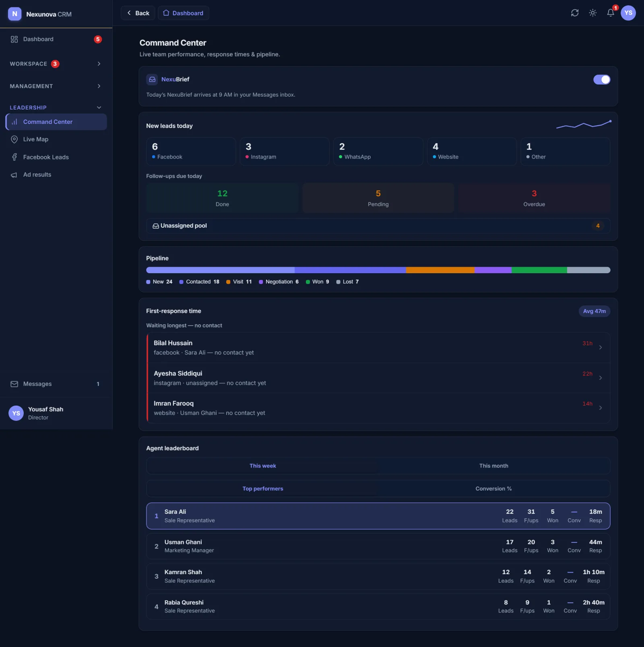The image size is (644, 647).
Task: Click the Back button
Action: [x=138, y=13]
